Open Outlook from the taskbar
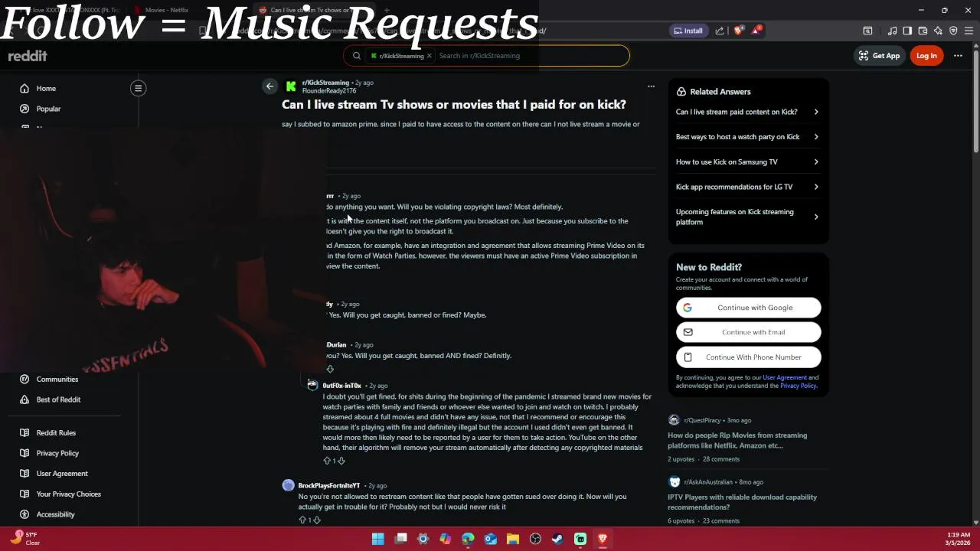Image resolution: width=980 pixels, height=551 pixels. click(x=491, y=539)
